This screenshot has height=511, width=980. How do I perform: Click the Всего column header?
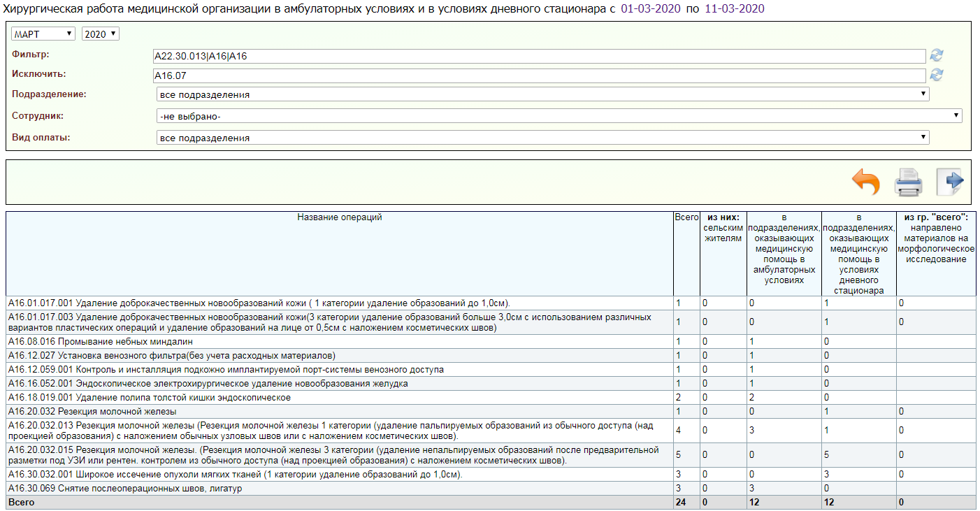point(686,217)
